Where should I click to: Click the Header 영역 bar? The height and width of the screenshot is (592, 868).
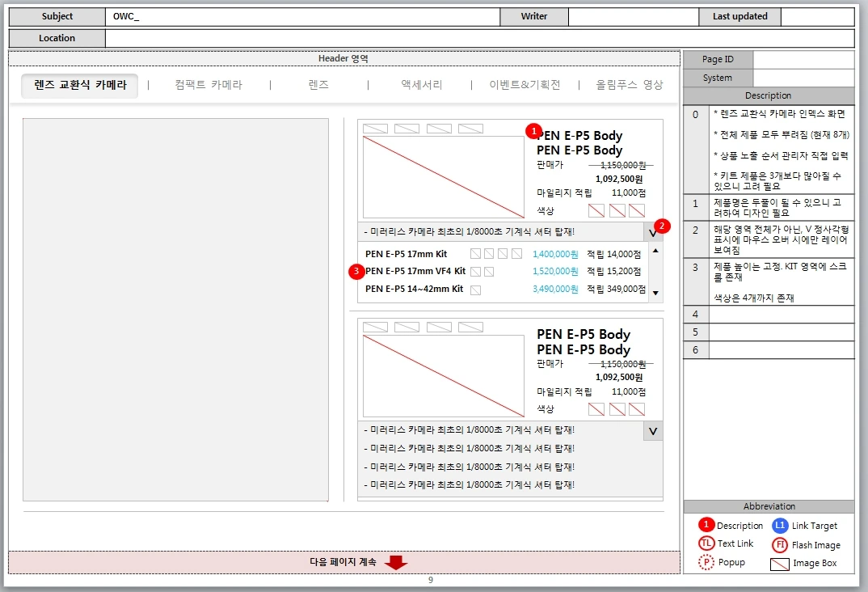(x=343, y=59)
